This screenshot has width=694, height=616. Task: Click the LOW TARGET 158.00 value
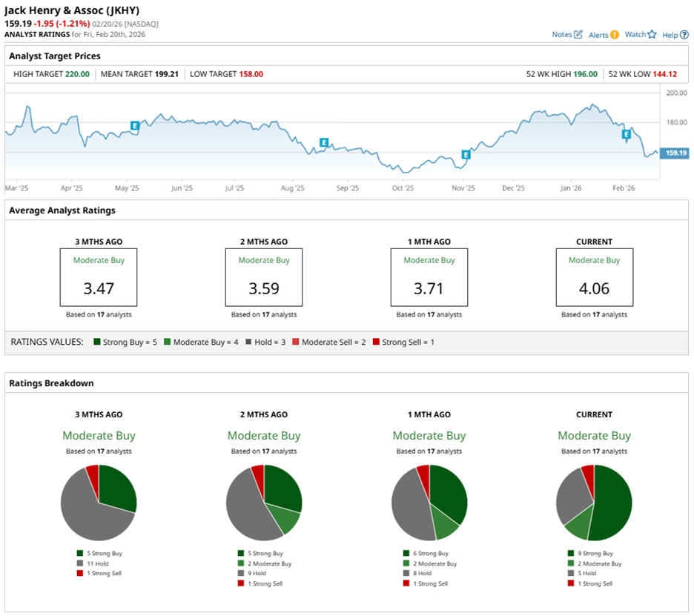click(x=251, y=74)
